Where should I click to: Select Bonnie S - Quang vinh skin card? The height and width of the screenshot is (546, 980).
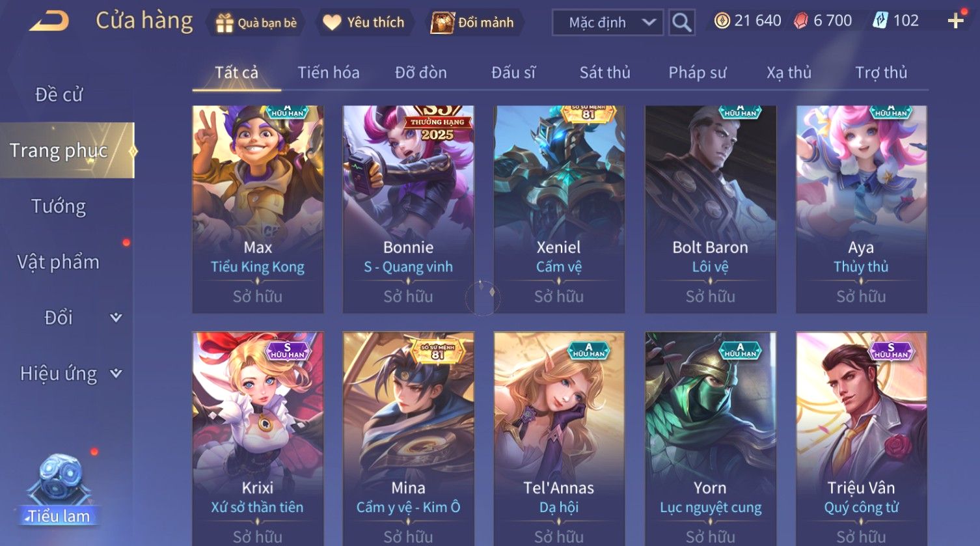tap(408, 210)
